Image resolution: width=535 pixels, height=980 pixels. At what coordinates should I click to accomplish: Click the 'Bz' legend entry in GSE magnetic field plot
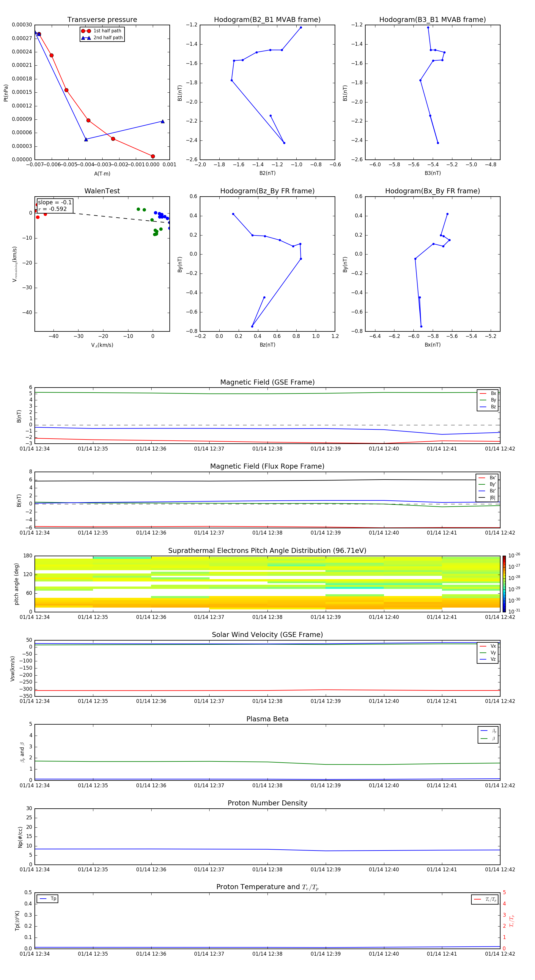pos(488,407)
